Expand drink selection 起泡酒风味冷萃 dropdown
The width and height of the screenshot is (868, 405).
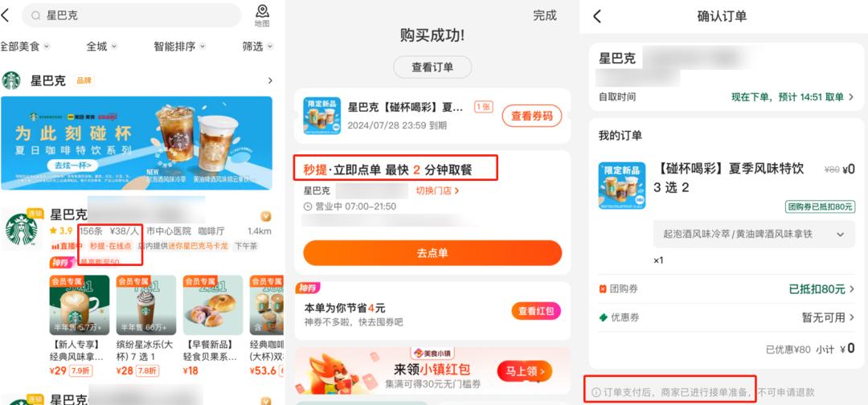click(x=754, y=234)
